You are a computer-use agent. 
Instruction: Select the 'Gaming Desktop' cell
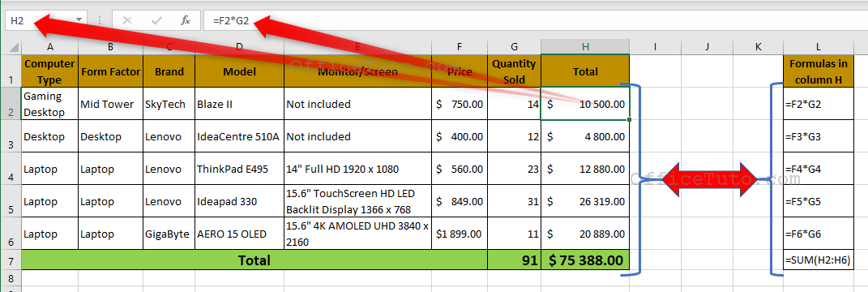coord(49,103)
